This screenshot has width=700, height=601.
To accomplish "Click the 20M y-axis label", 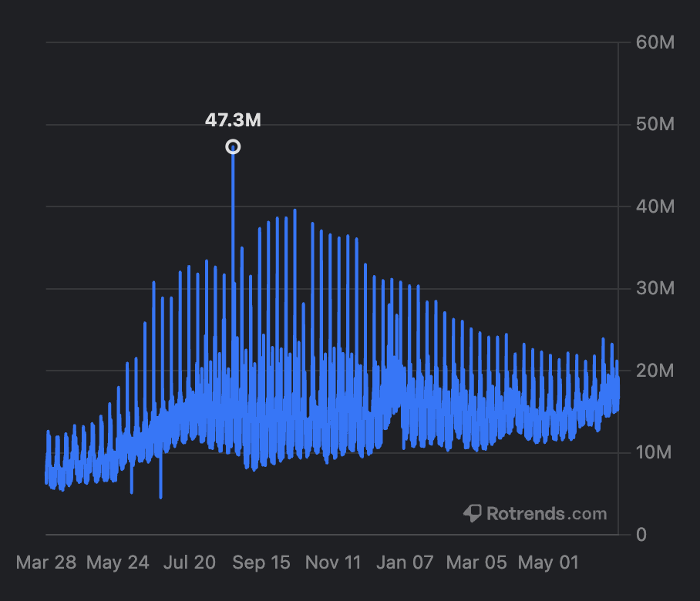I will pyautogui.click(x=655, y=371).
